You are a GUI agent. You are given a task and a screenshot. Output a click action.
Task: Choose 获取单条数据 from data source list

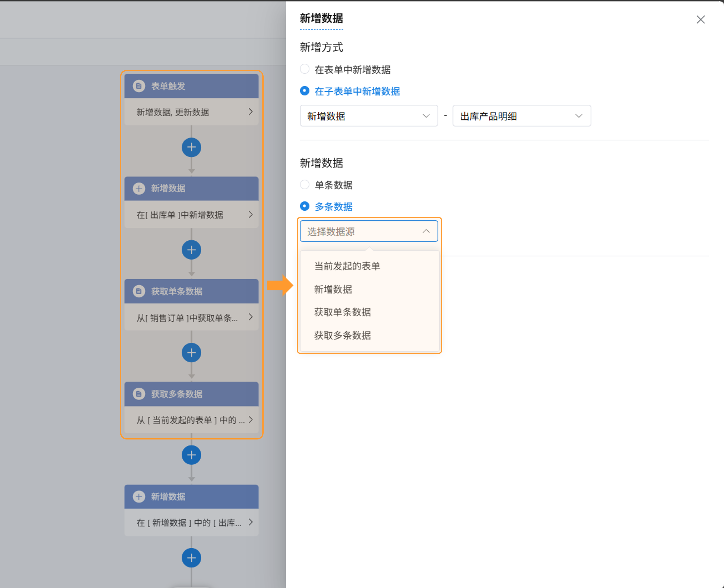pyautogui.click(x=342, y=312)
